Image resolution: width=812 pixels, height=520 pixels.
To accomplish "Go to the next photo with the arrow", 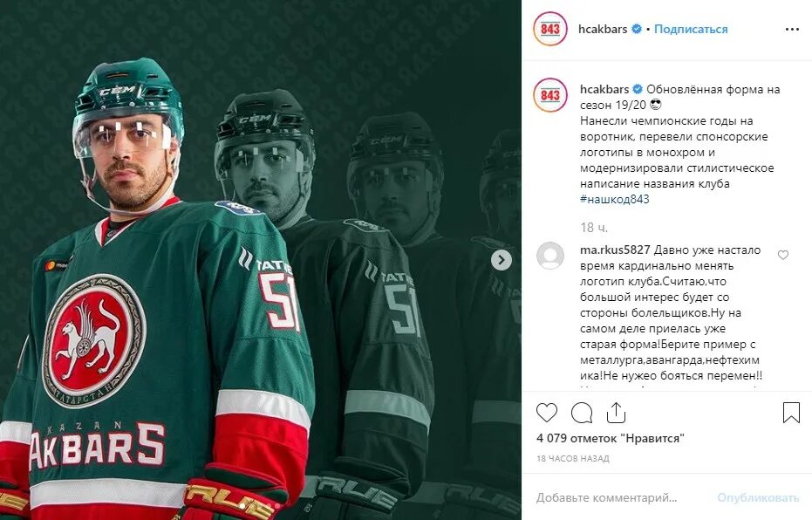I will click(x=502, y=260).
